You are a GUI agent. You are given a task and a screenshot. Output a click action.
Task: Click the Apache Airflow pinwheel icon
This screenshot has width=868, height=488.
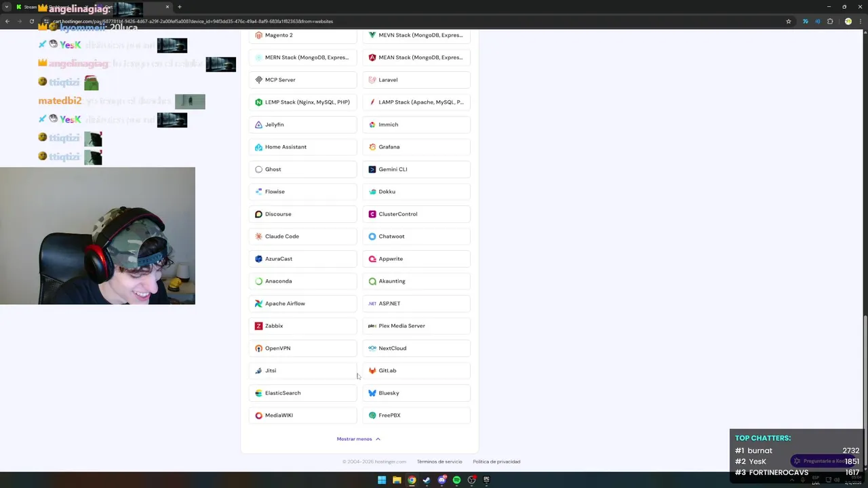[x=258, y=304]
